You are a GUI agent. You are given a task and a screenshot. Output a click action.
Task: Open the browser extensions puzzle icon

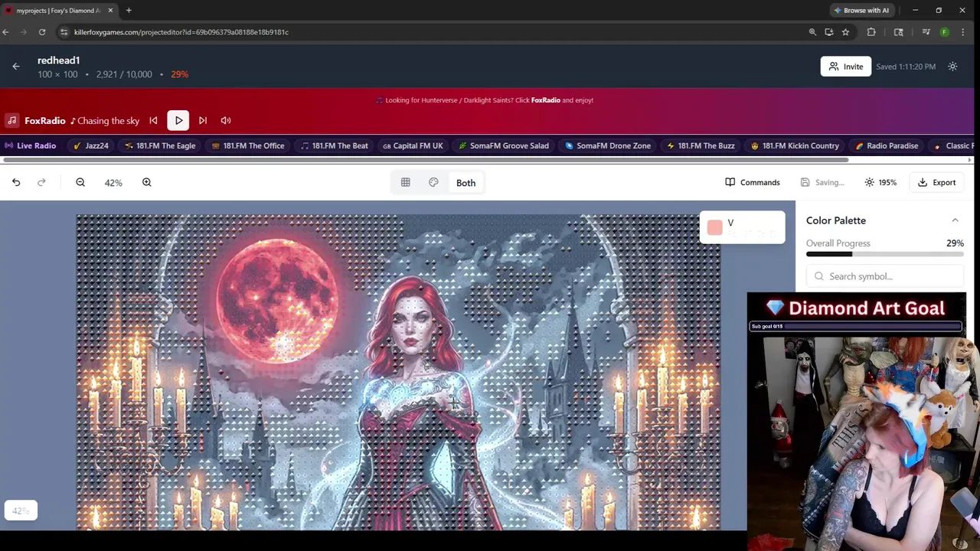(x=871, y=32)
